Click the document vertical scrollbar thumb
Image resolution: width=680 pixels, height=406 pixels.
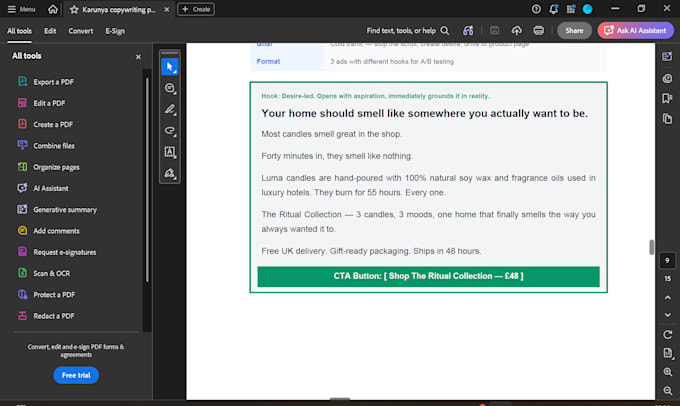[x=651, y=247]
